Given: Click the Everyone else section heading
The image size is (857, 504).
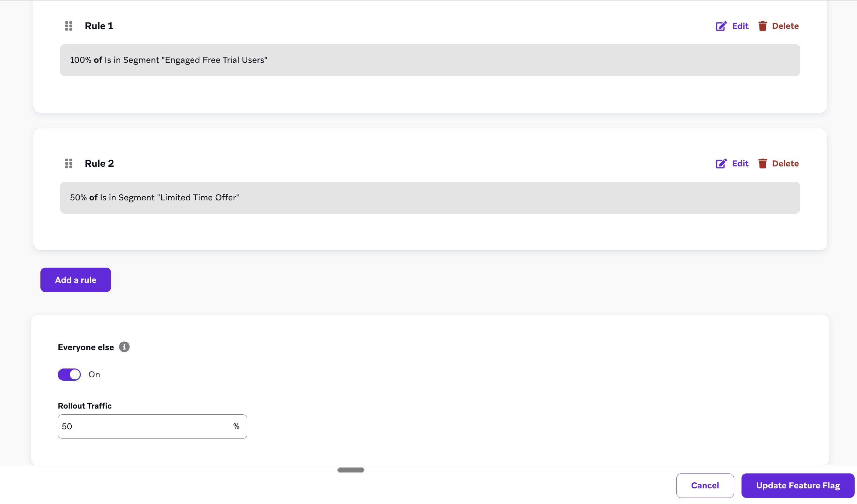Looking at the screenshot, I should click(x=86, y=347).
